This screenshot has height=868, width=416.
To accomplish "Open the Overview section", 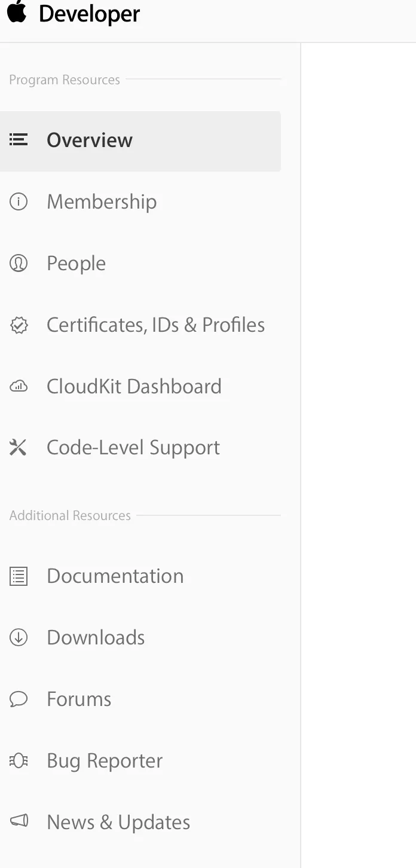I will 90,140.
